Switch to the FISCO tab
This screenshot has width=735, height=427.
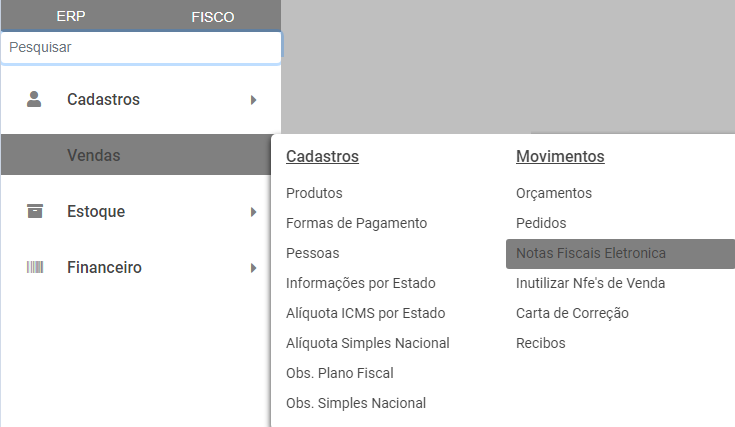(212, 17)
